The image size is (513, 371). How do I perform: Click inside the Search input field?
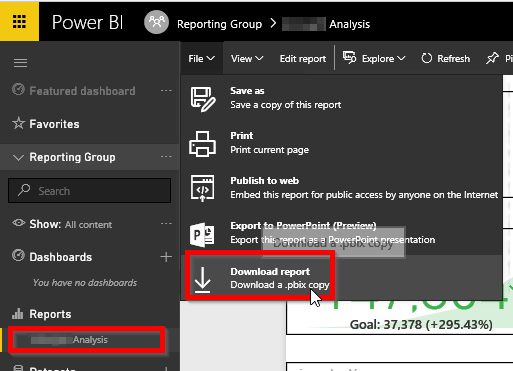tap(89, 190)
